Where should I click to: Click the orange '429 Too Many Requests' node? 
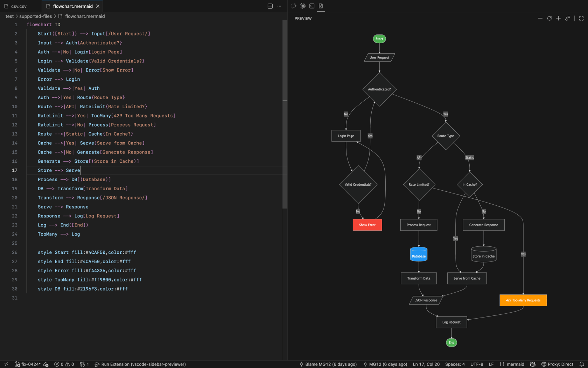click(x=523, y=300)
